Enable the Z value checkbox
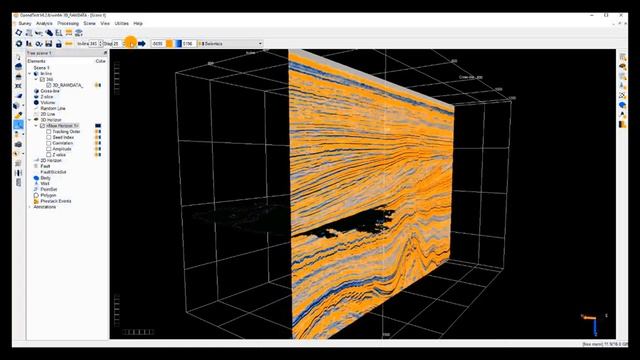The height and width of the screenshot is (360, 640). pyautogui.click(x=49, y=155)
